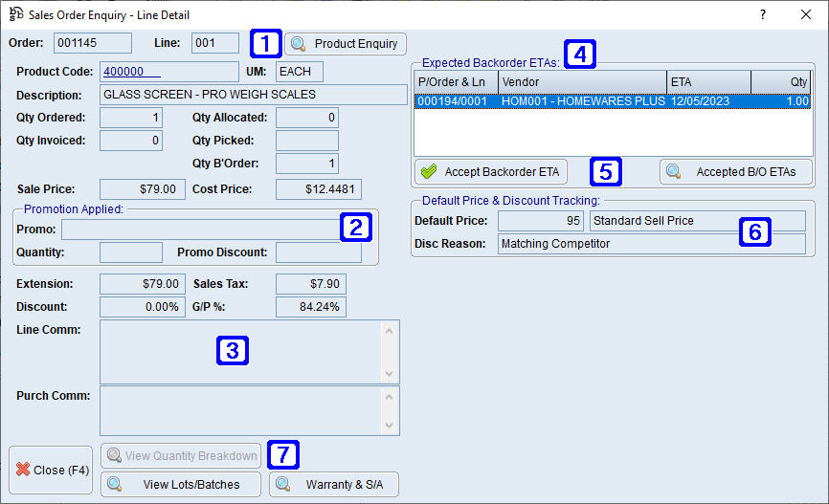Click green checkmark icon on Accept Backorder ETA
Image resolution: width=829 pixels, height=504 pixels.
click(429, 172)
